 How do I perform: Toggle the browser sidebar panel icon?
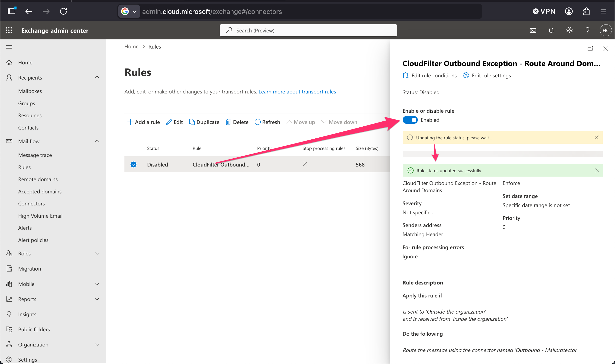(x=12, y=11)
